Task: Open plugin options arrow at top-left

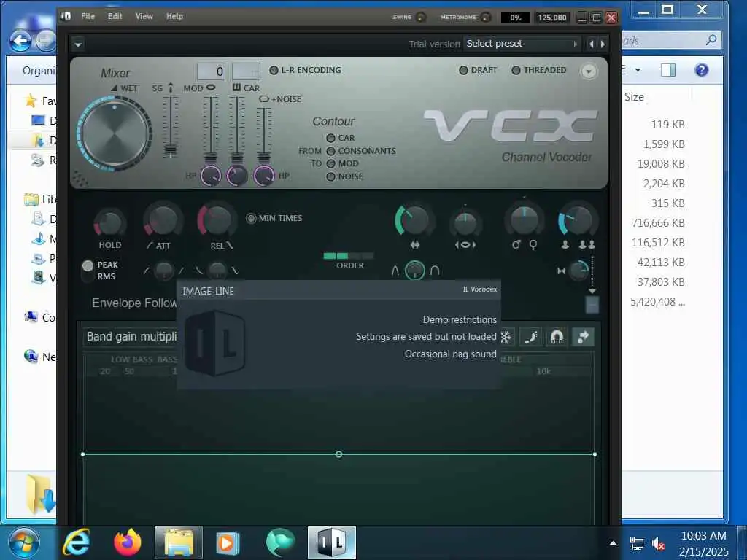Action: [x=78, y=44]
